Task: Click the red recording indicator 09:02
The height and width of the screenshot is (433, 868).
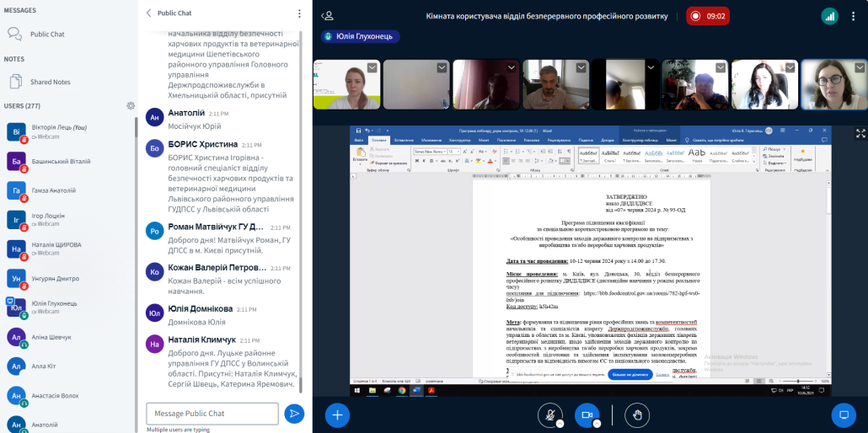Action: tap(708, 15)
